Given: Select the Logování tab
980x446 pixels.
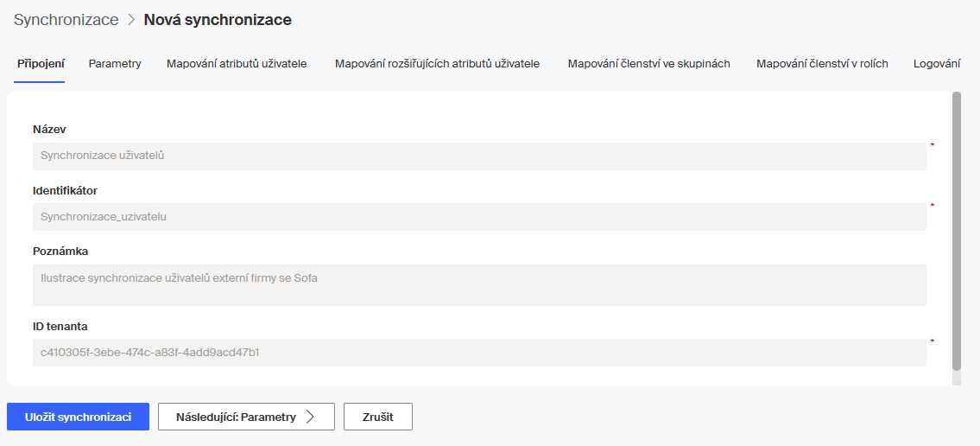Looking at the screenshot, I should (937, 64).
